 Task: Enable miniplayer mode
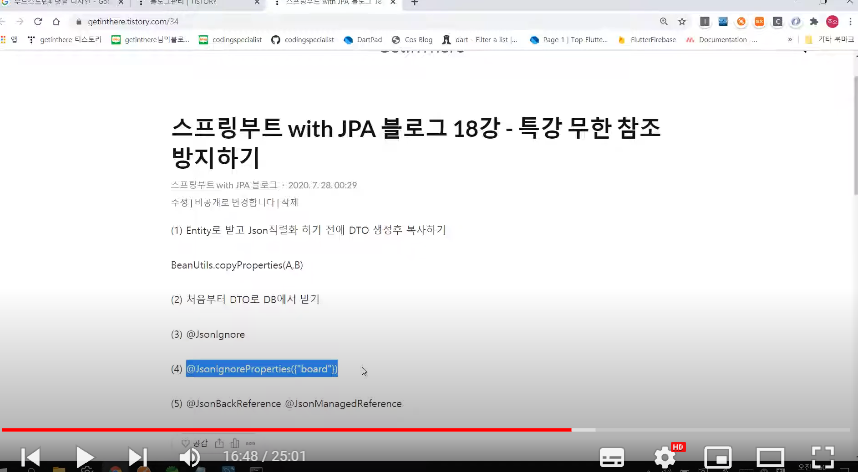coord(717,457)
